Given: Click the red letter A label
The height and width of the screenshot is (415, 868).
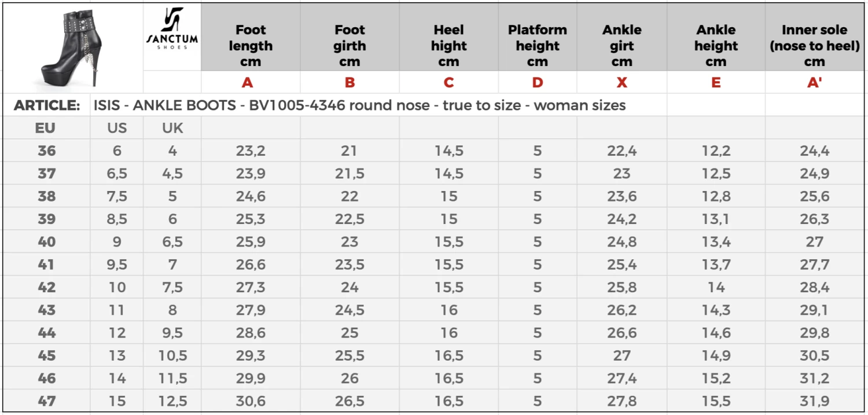Looking at the screenshot, I should pyautogui.click(x=248, y=83).
